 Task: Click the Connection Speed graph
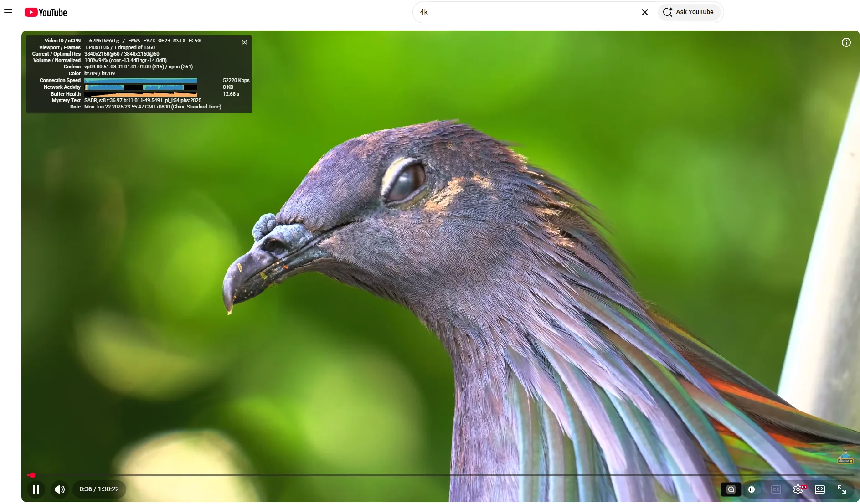[x=141, y=80]
